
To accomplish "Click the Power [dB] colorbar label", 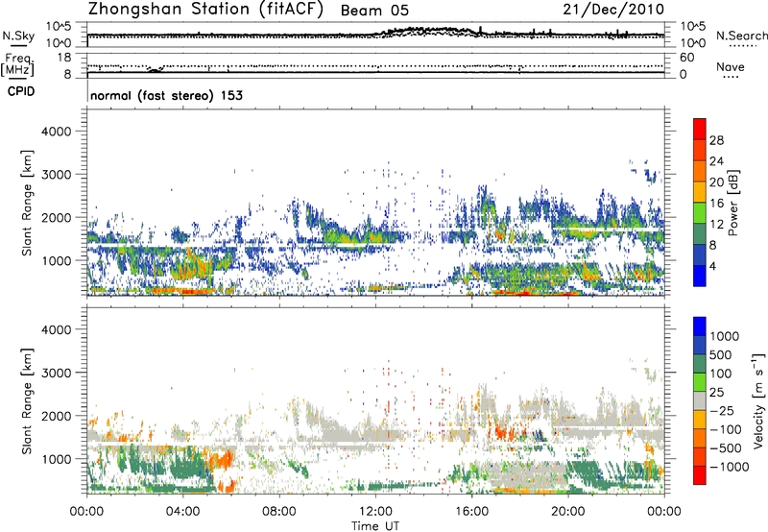I will coord(732,203).
